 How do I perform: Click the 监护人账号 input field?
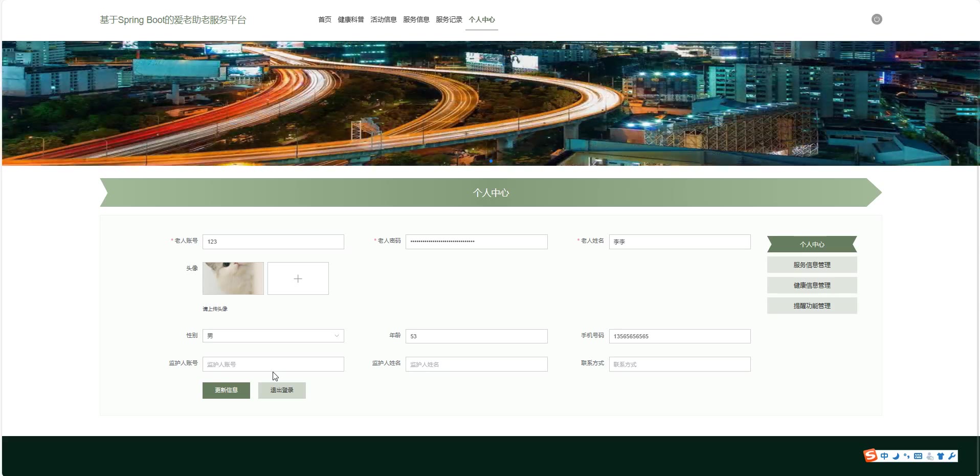tap(273, 364)
